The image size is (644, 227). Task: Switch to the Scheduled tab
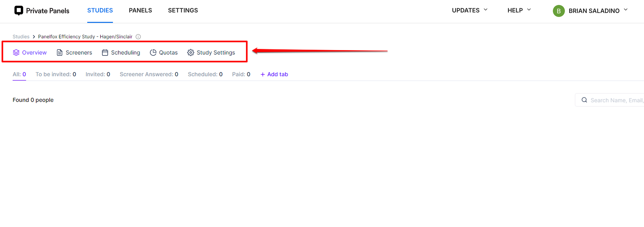click(x=205, y=74)
